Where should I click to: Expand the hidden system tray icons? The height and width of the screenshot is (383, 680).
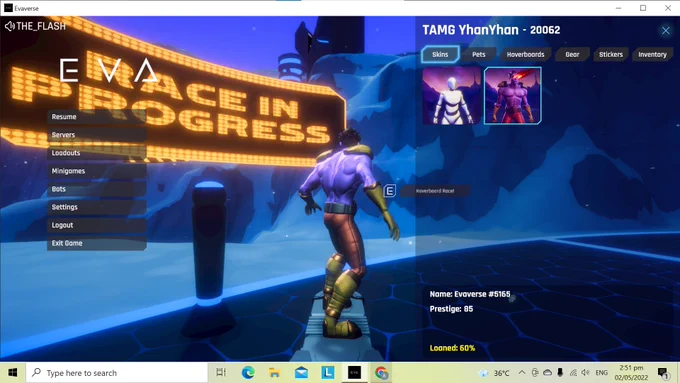click(x=522, y=373)
